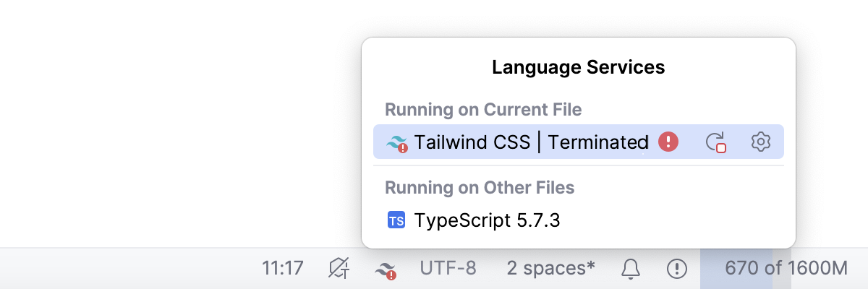Click the separator line between service sections
This screenshot has width=868, height=289.
pos(579,165)
